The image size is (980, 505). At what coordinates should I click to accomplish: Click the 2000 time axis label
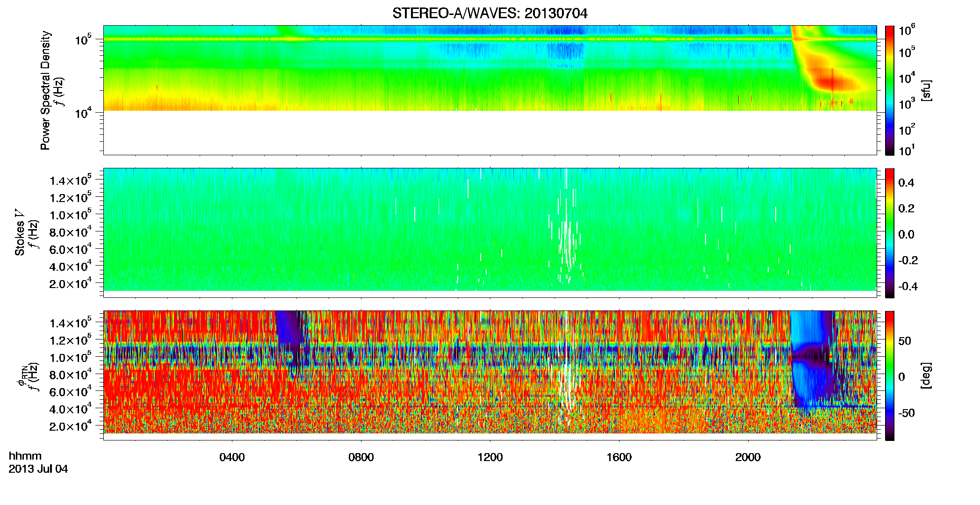click(x=748, y=457)
